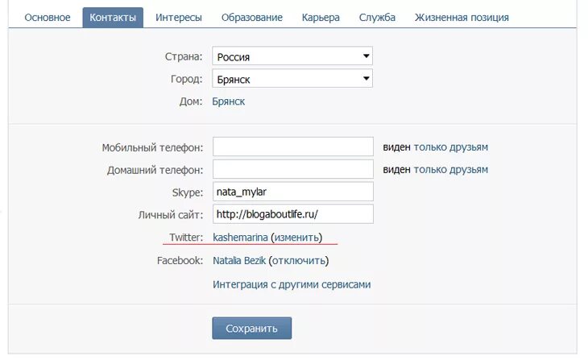The height and width of the screenshot is (364, 588).
Task: Select the Служба tab
Action: tap(377, 18)
